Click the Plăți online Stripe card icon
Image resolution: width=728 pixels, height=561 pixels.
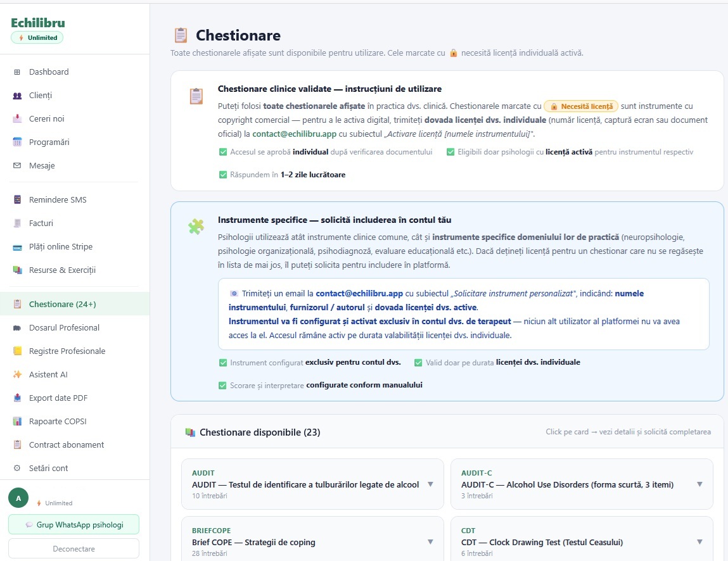point(18,246)
